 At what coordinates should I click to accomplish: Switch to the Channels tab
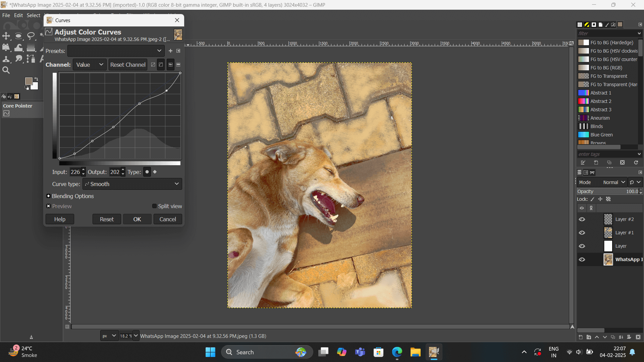[x=586, y=172]
